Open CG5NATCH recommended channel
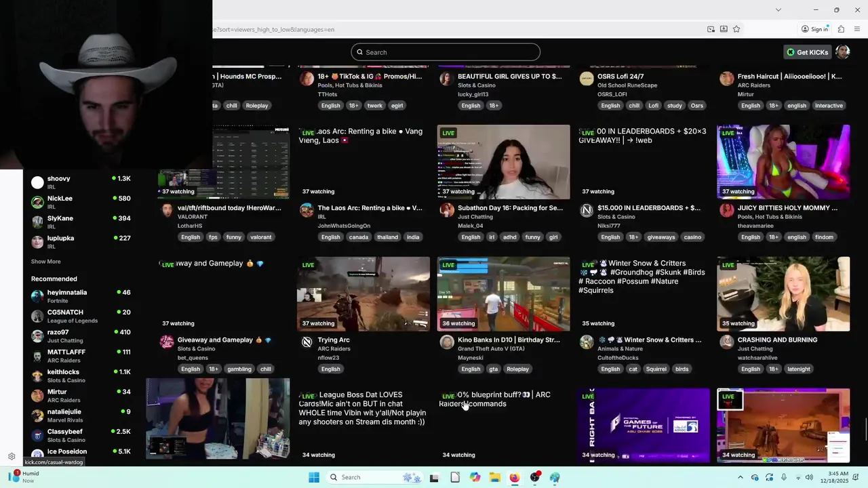The image size is (868, 488). 81,316
